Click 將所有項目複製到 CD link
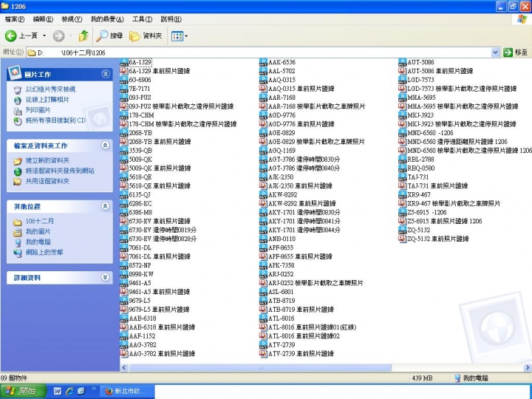 coord(55,120)
